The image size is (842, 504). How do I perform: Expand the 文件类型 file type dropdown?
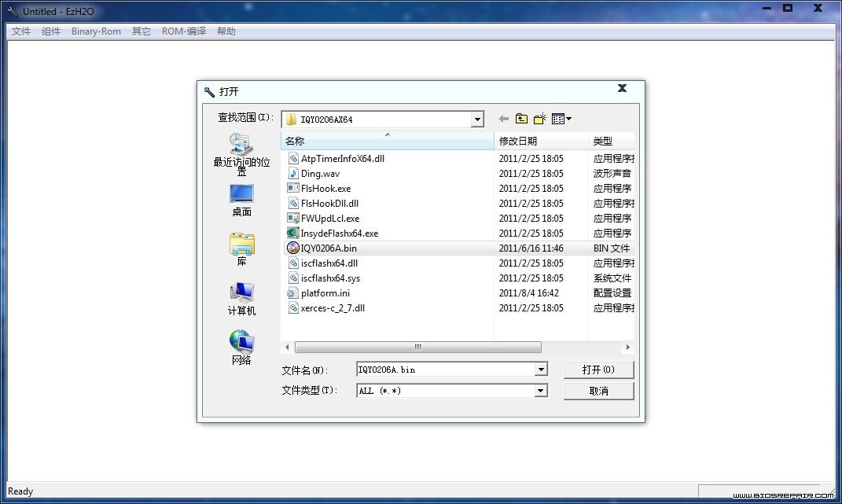(x=541, y=391)
